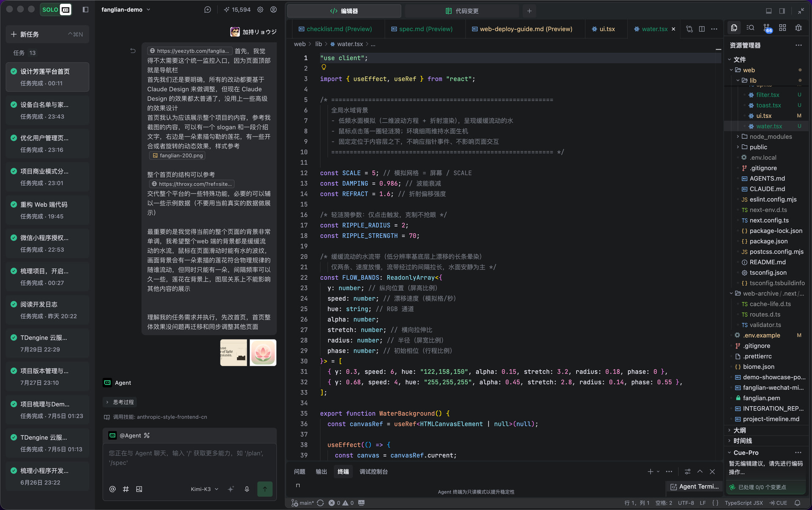Open fanglian-demo project dropdown
812x510 pixels.
click(x=126, y=10)
